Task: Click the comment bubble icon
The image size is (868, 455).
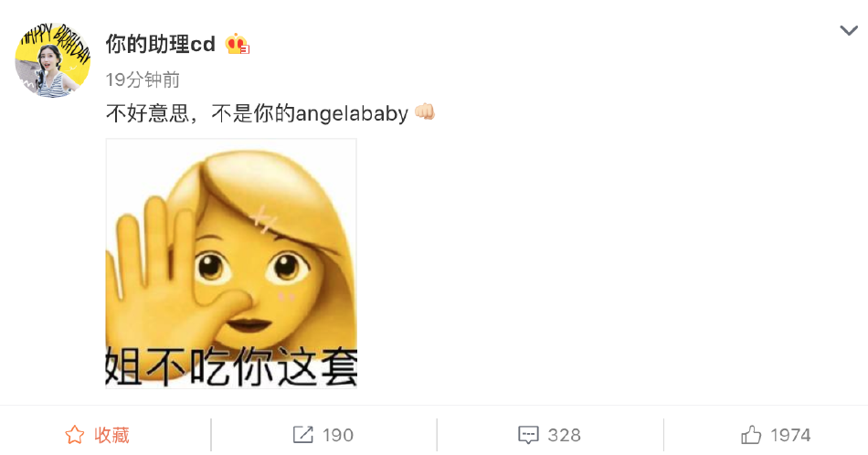Action: coord(528,435)
